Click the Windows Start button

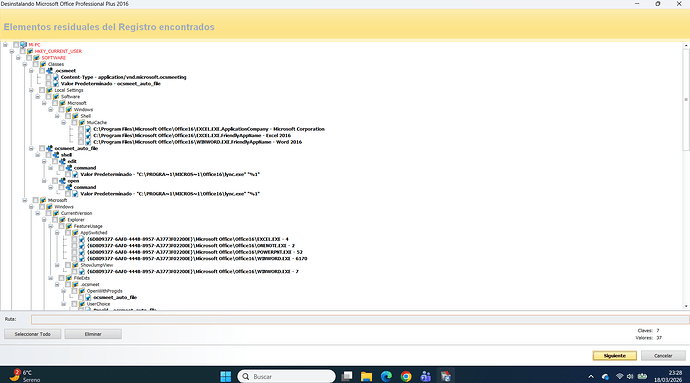click(x=226, y=376)
